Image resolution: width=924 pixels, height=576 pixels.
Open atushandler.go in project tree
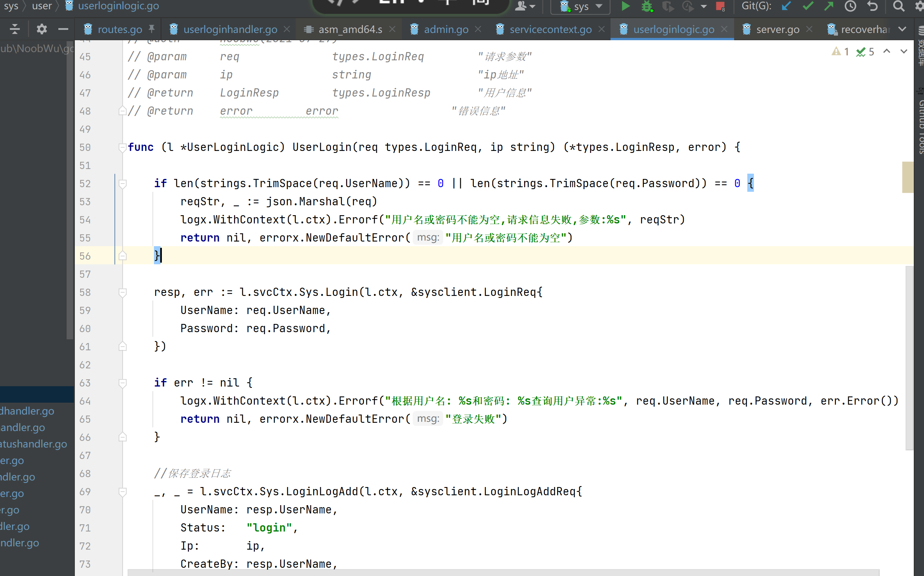point(34,444)
